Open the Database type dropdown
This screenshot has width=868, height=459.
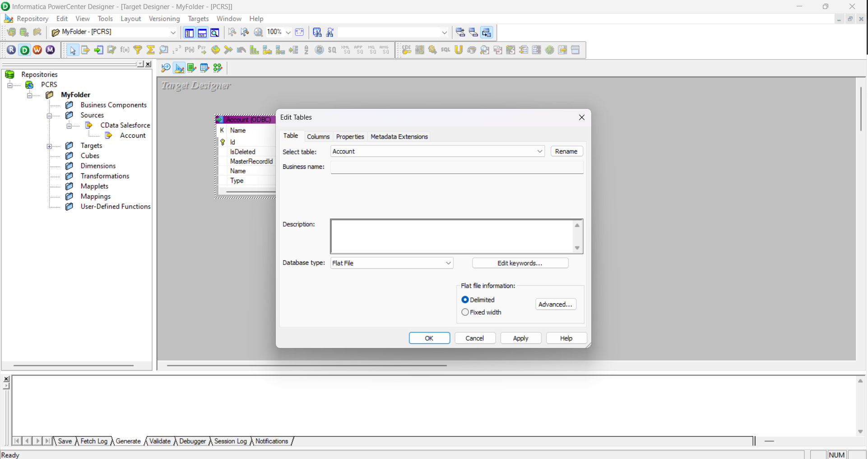447,263
